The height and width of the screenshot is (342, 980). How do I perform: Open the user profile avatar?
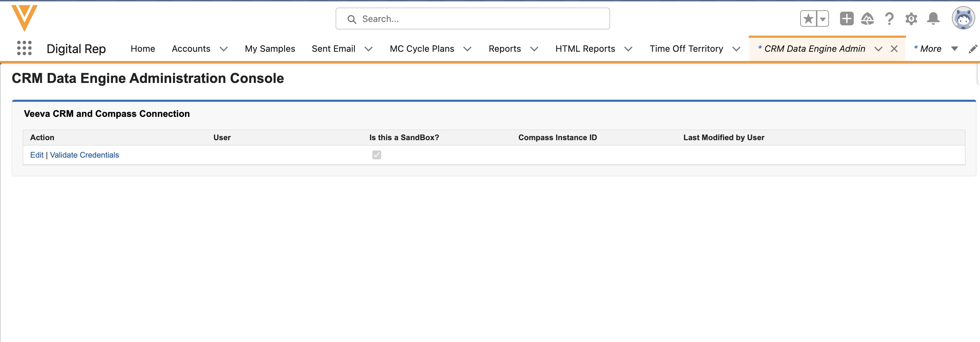click(x=963, y=18)
